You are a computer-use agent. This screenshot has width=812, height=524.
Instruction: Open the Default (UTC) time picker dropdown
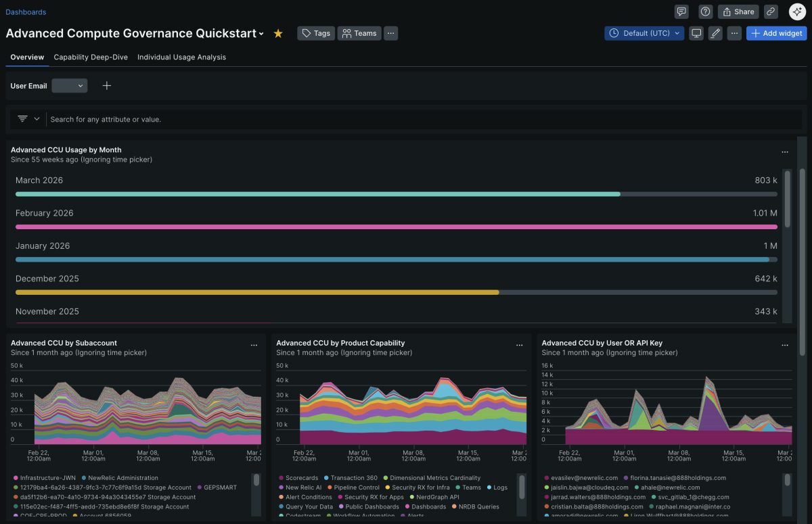point(644,33)
